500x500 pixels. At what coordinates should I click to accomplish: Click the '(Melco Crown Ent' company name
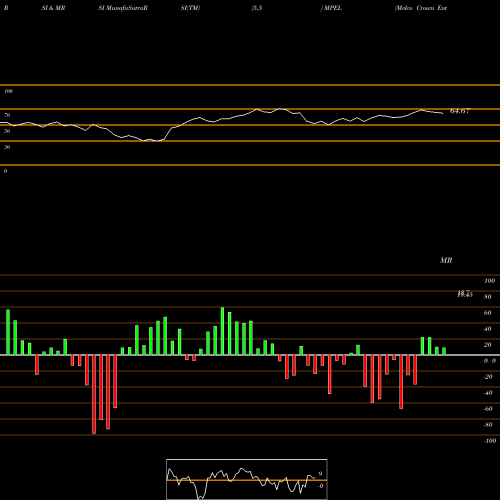coord(421,8)
